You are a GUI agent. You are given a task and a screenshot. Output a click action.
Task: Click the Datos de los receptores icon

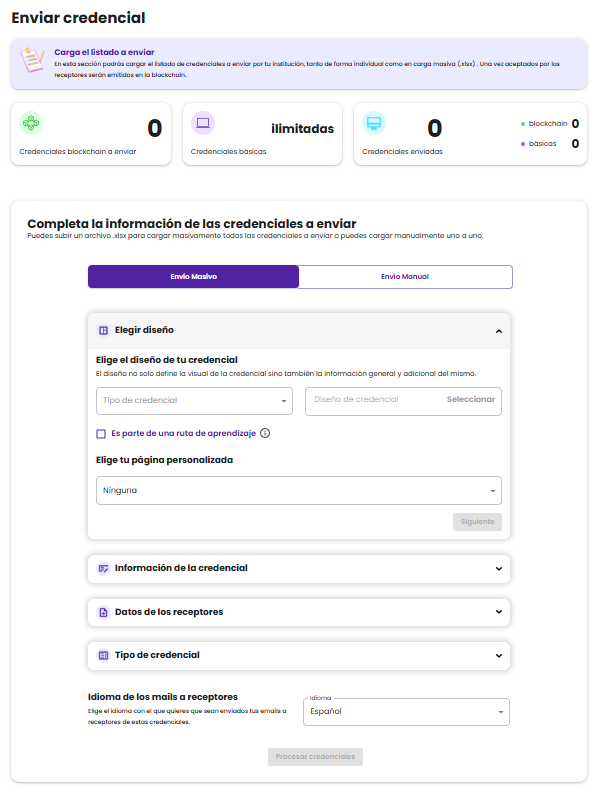pyautogui.click(x=103, y=612)
